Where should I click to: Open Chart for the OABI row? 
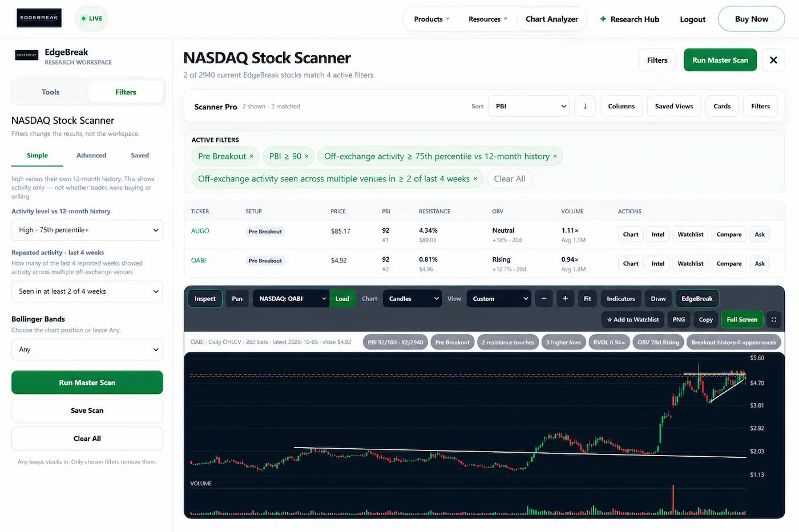click(631, 263)
